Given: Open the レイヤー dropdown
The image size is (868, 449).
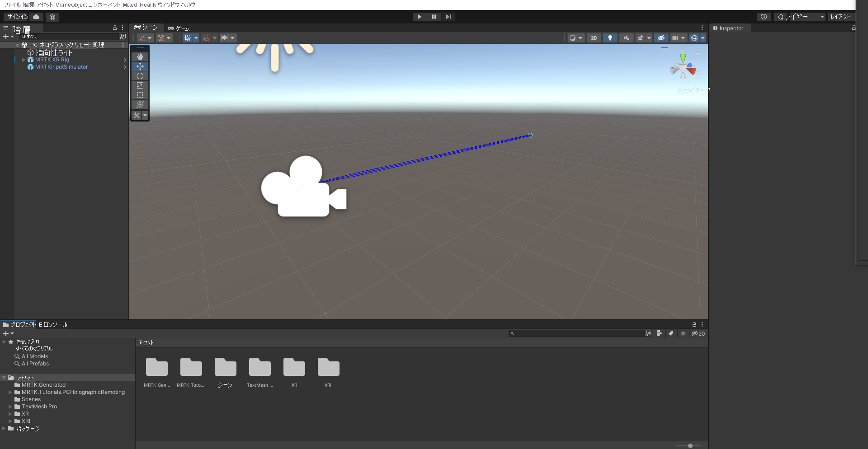Looking at the screenshot, I should pyautogui.click(x=800, y=16).
